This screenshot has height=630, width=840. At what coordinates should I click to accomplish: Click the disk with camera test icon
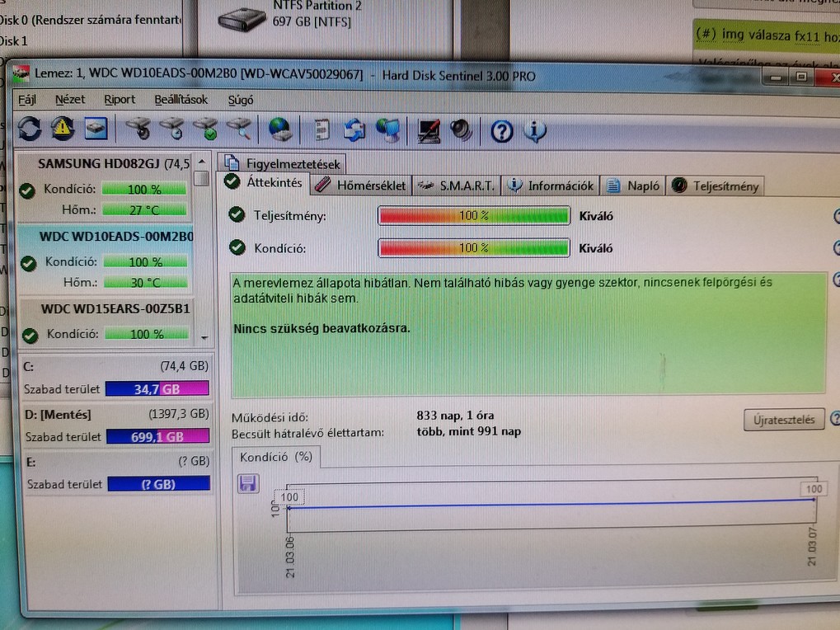(x=138, y=129)
